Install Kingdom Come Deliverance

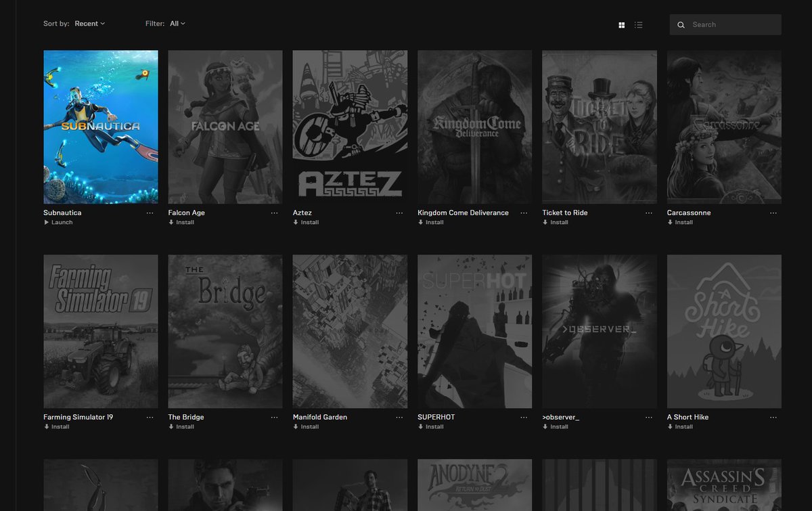(x=431, y=222)
